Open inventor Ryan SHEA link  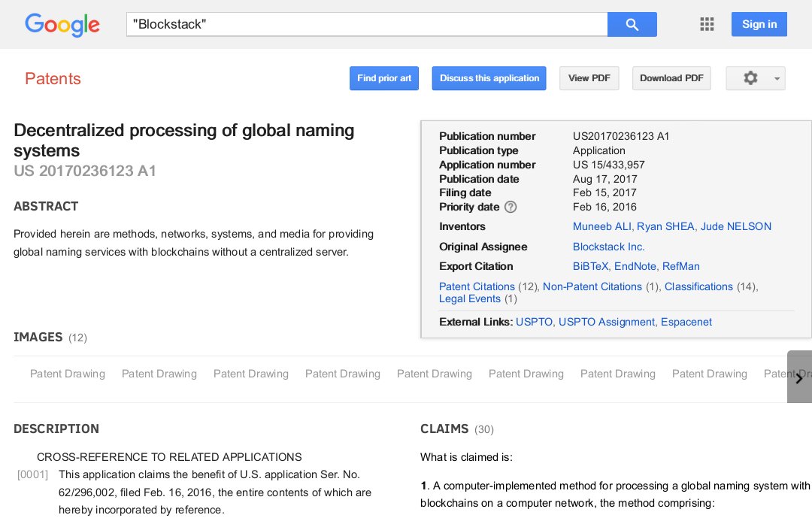[x=665, y=226]
